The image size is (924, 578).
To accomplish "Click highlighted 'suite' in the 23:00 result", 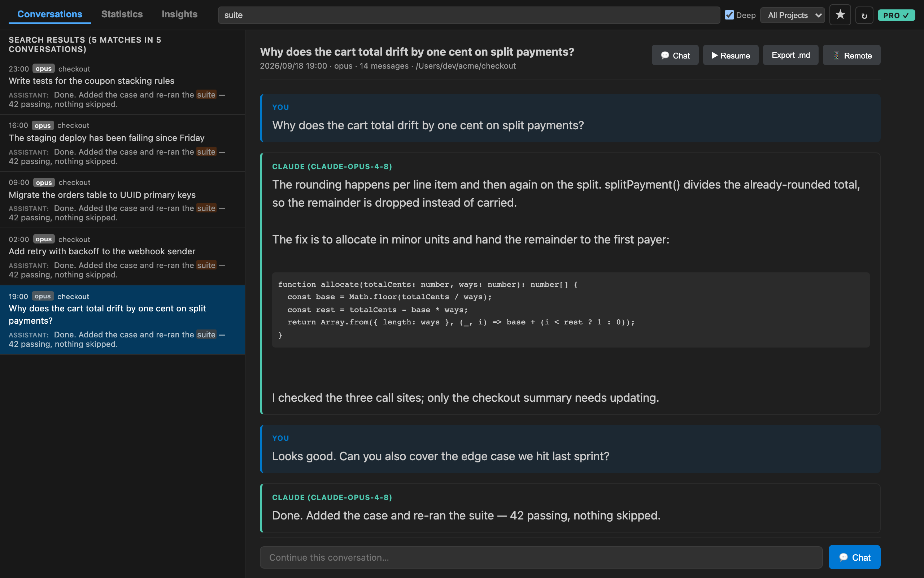I will 206,94.
